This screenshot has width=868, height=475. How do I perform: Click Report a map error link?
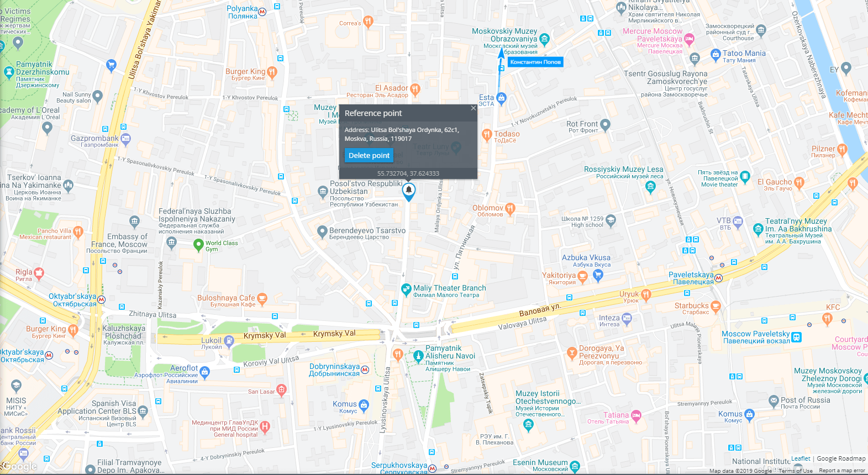coord(842,471)
